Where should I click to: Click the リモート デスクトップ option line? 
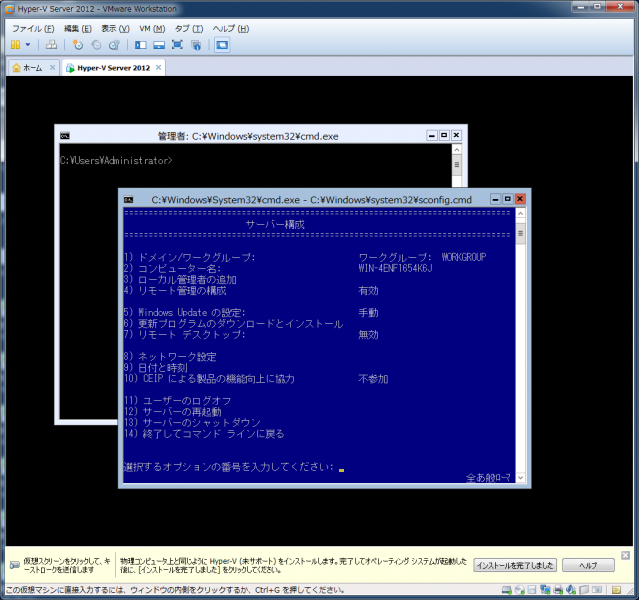[x=185, y=334]
